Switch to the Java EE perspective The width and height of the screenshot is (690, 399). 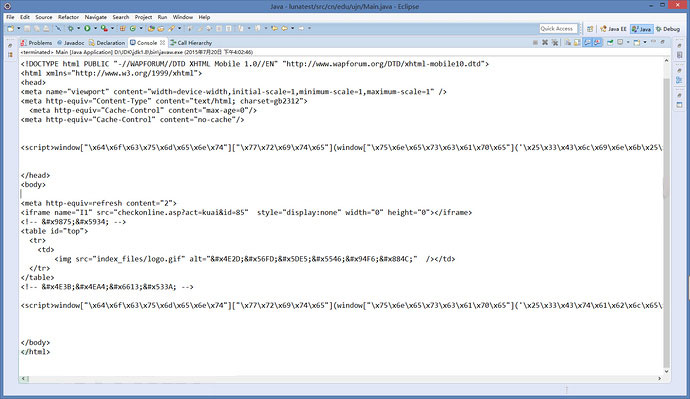click(x=613, y=29)
